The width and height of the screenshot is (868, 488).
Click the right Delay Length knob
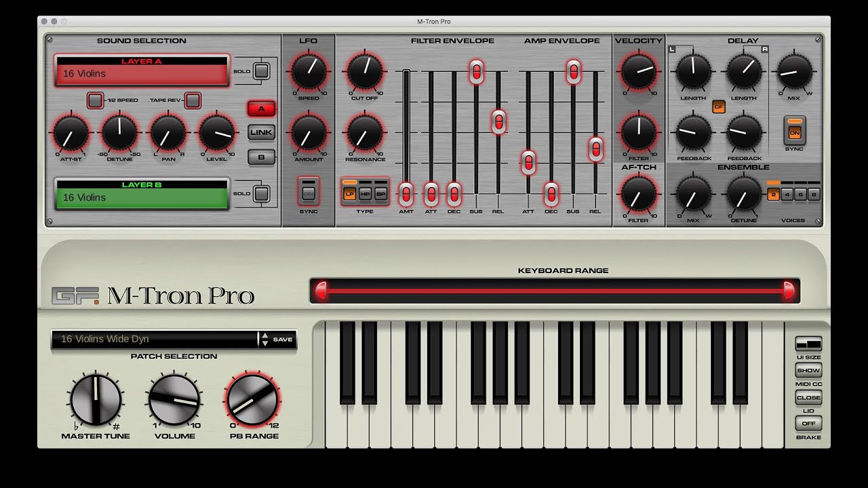click(x=744, y=72)
